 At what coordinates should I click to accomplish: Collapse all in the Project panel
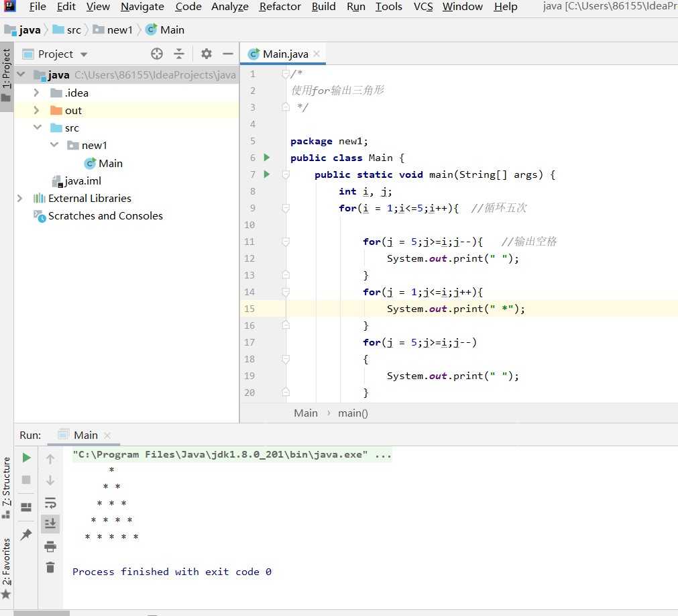tap(179, 54)
